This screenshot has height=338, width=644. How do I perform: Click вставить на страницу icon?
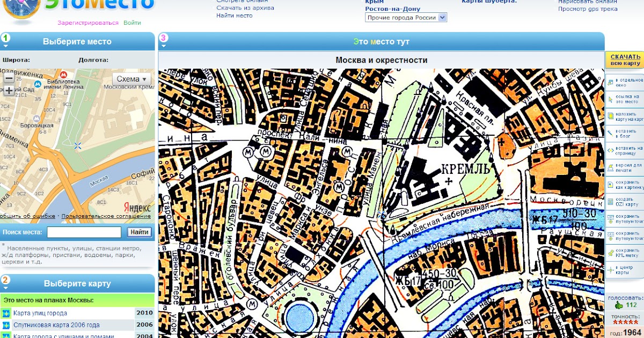tap(611, 150)
